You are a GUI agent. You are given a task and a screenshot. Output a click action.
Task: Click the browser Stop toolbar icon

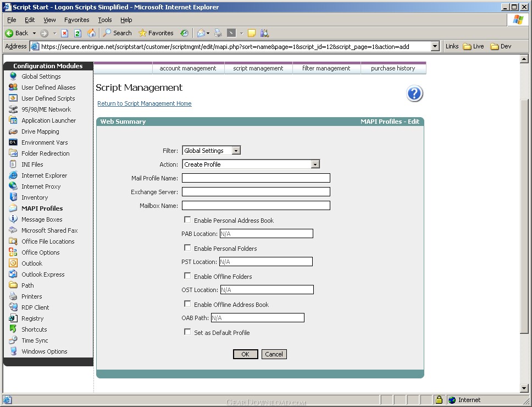click(64, 33)
